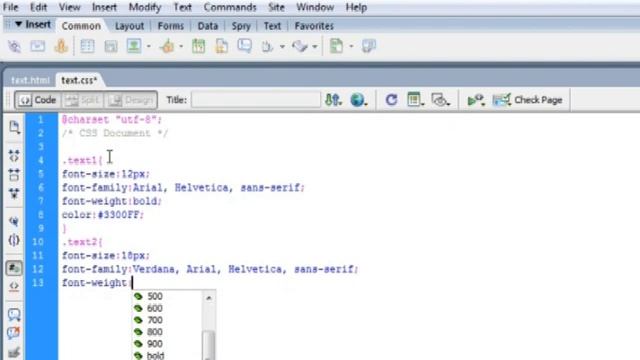Toggle Line Numbers in coding toolbar
The image size is (640, 360).
point(14,268)
